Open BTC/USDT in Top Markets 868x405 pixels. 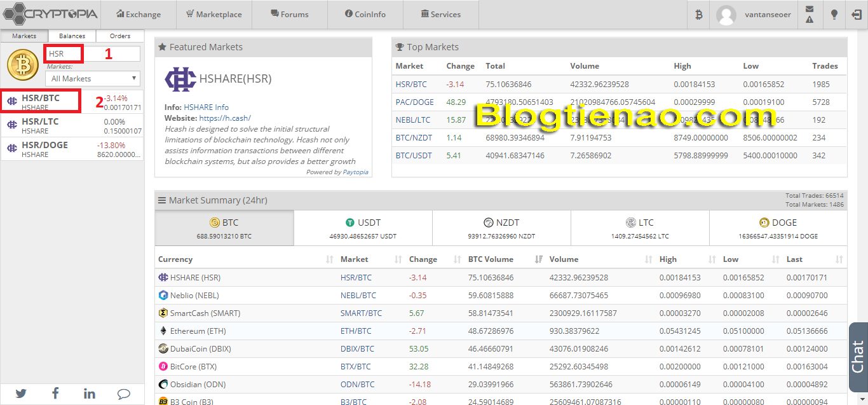pos(413,155)
